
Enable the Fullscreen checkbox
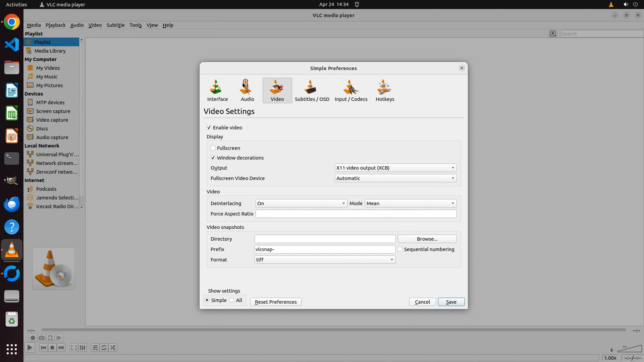[x=213, y=148]
